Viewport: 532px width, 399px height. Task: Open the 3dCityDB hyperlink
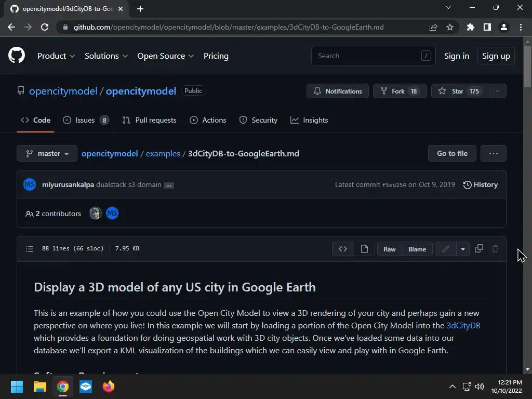point(463,325)
